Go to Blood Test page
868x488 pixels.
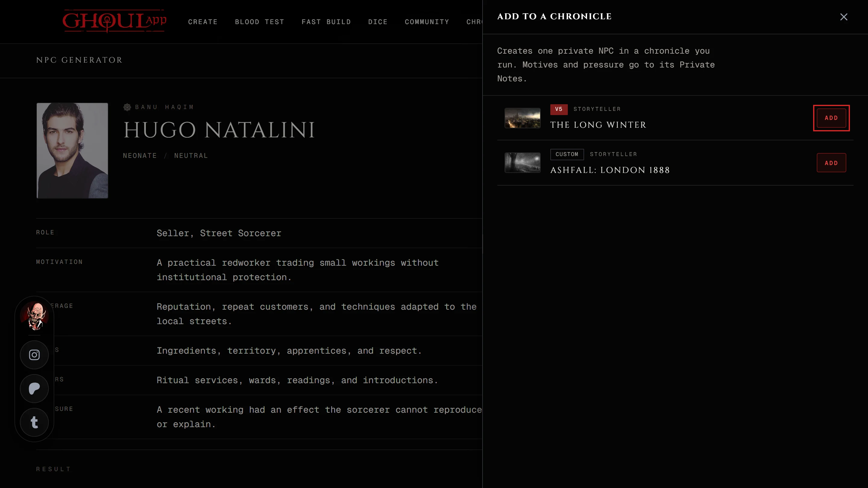coord(259,22)
